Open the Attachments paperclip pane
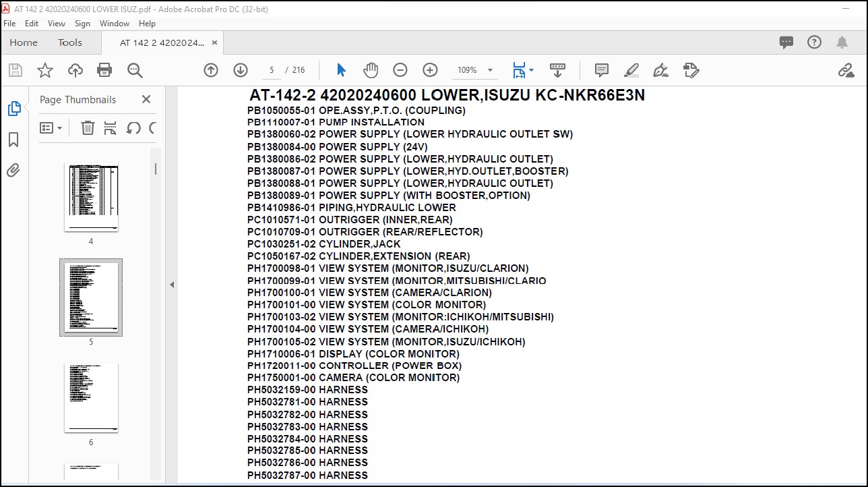 13,171
